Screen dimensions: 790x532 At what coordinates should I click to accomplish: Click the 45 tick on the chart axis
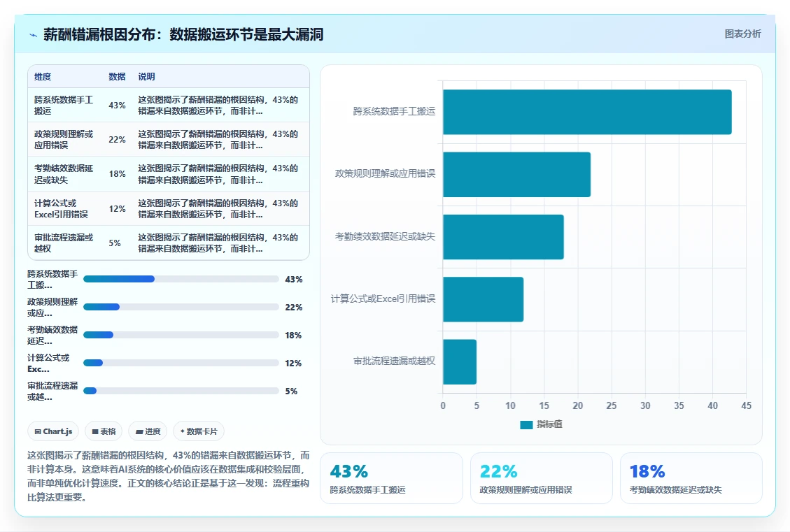(746, 405)
